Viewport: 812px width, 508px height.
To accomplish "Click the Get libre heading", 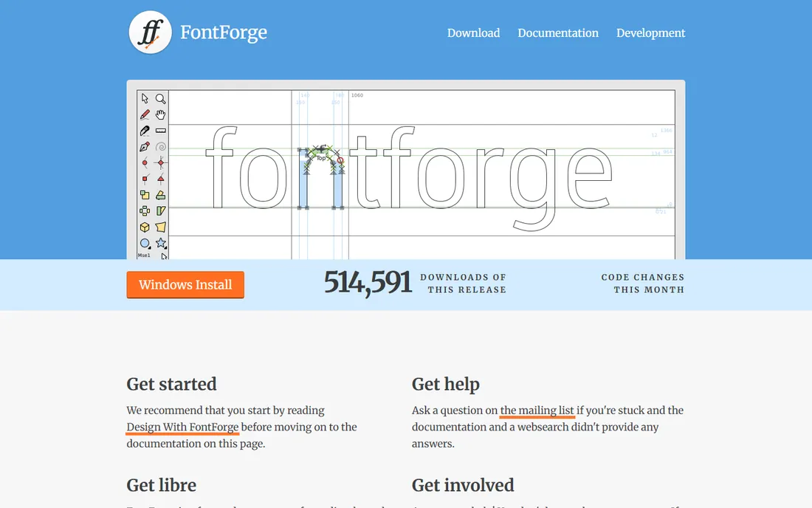I will [x=161, y=485].
